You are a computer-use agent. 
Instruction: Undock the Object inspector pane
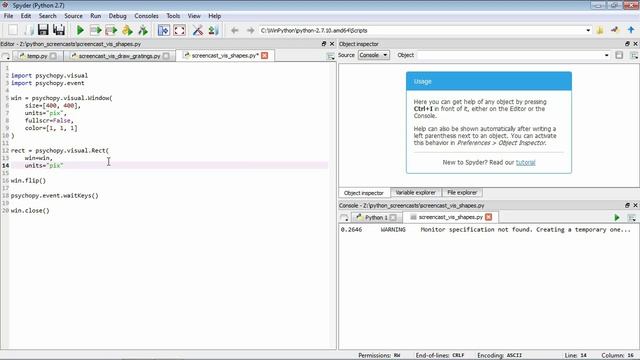tap(627, 44)
